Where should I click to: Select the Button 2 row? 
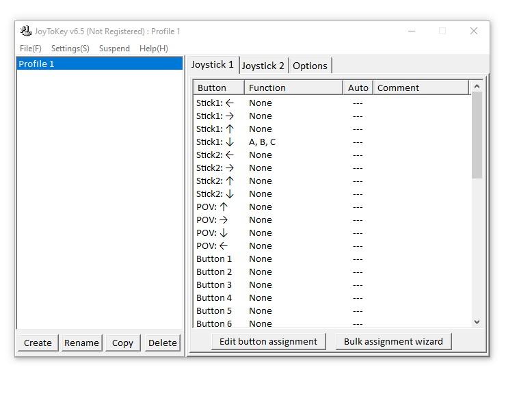pos(332,272)
